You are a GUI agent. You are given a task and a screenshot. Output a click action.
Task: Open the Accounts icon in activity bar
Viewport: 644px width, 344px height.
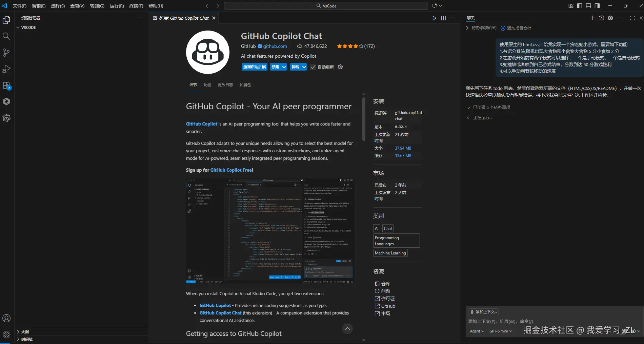(6, 318)
